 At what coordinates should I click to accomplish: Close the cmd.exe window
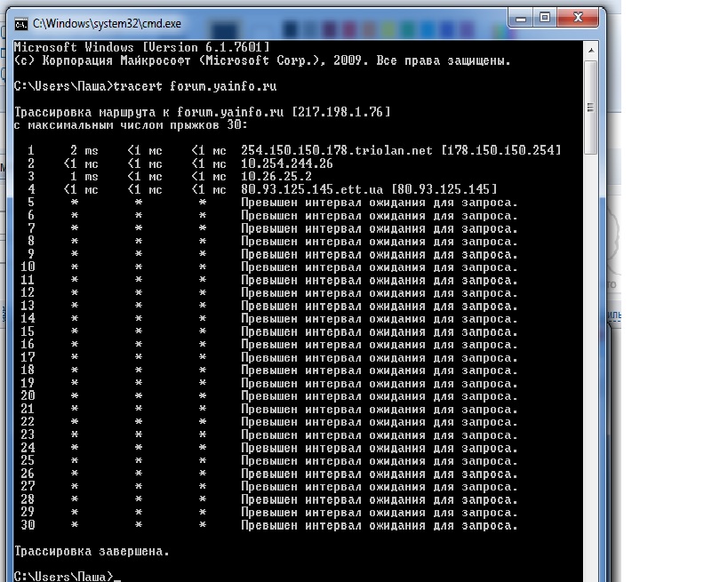point(578,18)
